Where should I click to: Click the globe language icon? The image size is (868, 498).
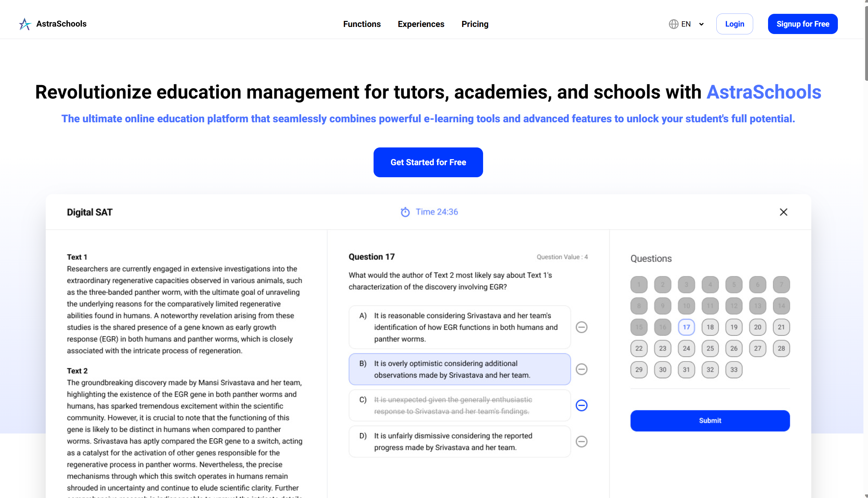coord(673,24)
